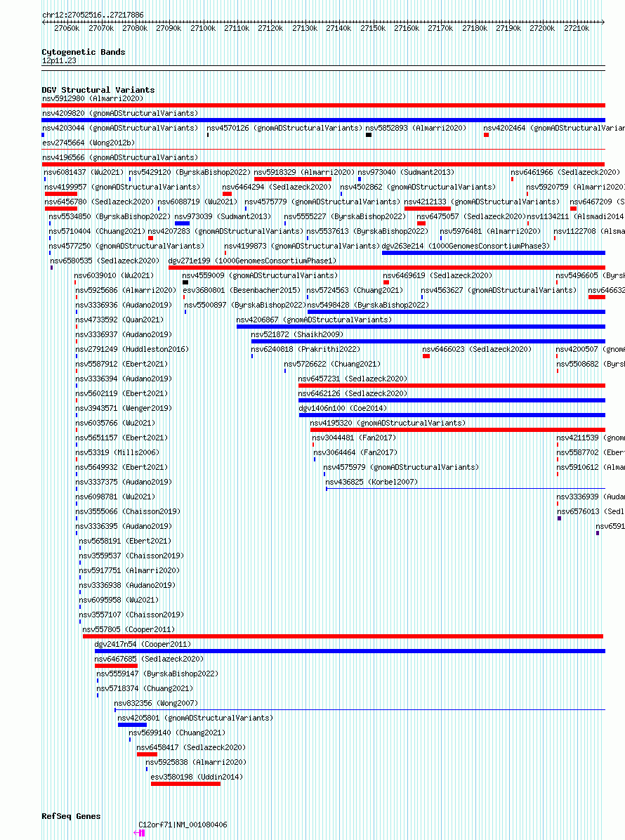Open the nsv5498428 (ByrskaBishop2022) label

(368, 305)
